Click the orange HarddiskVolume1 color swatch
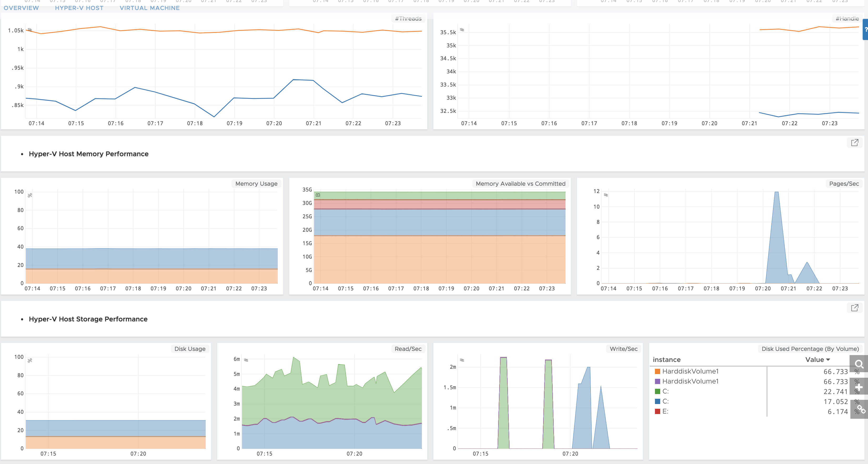This screenshot has width=868, height=464. (657, 371)
